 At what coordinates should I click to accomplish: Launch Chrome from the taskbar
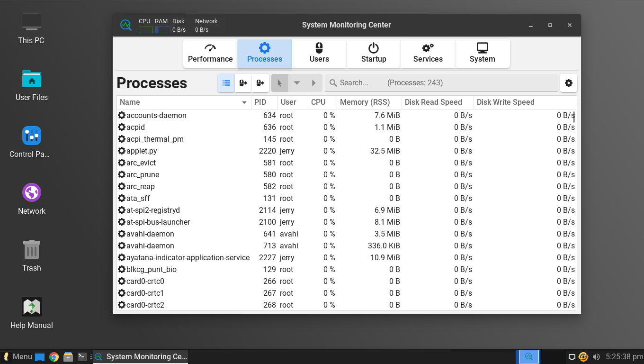(x=54, y=357)
